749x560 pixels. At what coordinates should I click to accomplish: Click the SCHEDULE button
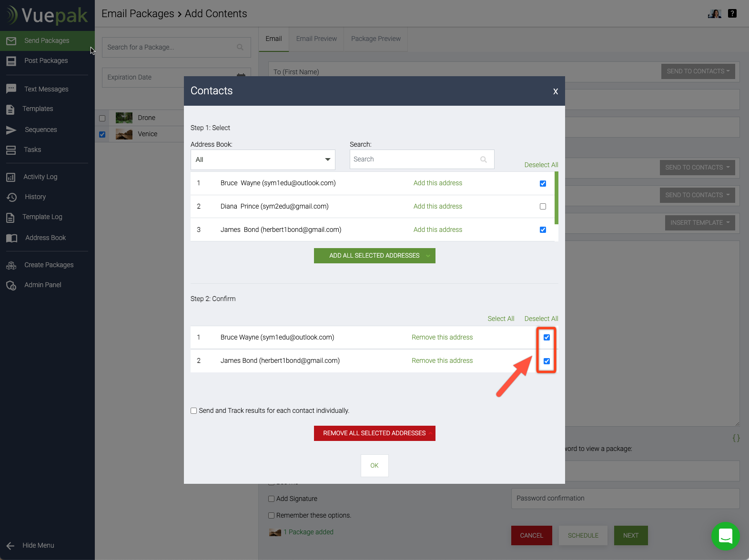coord(583,535)
